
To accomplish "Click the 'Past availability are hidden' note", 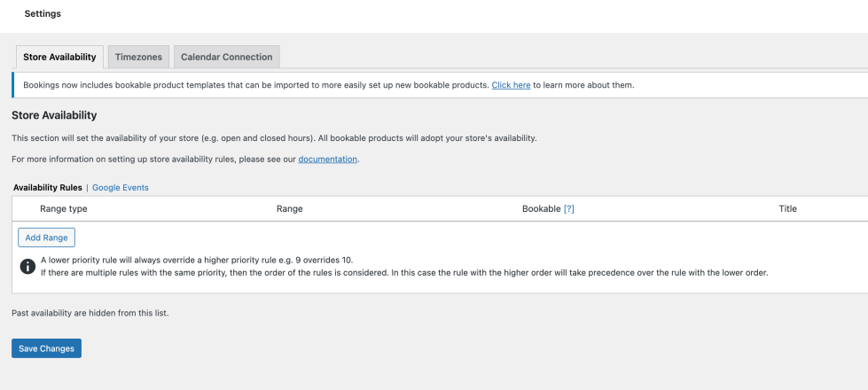I will (90, 313).
